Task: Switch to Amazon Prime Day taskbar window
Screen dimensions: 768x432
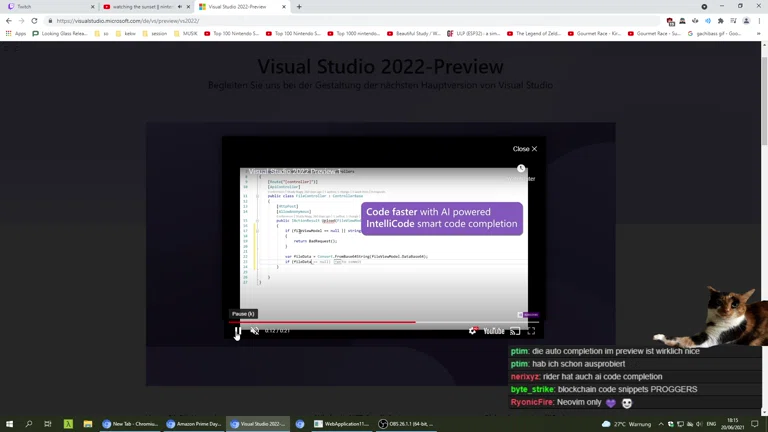Action: tap(194, 424)
